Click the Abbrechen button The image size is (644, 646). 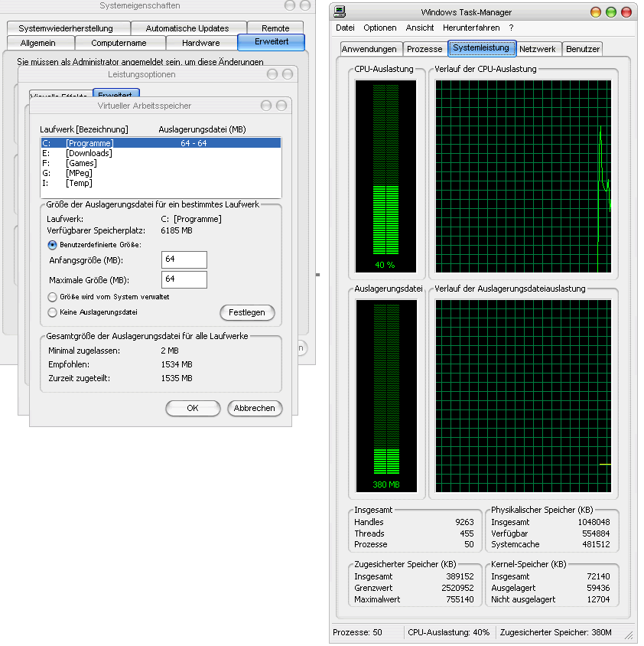point(255,408)
